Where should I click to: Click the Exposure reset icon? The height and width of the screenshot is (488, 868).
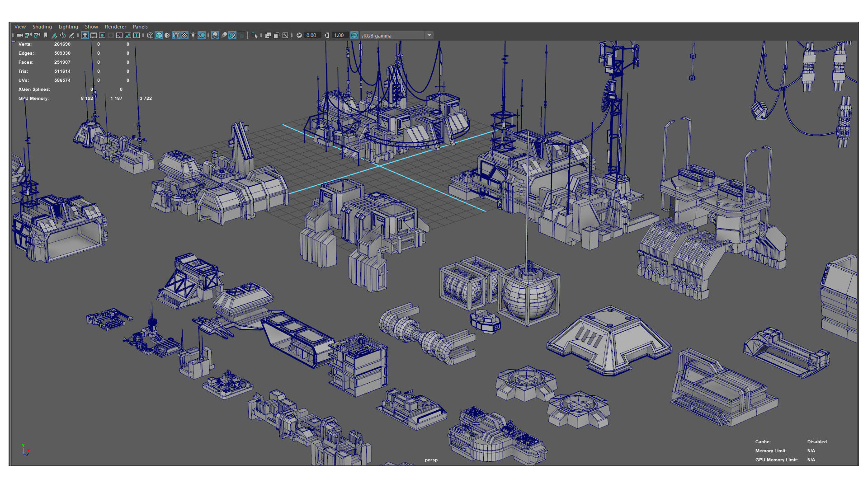click(299, 35)
